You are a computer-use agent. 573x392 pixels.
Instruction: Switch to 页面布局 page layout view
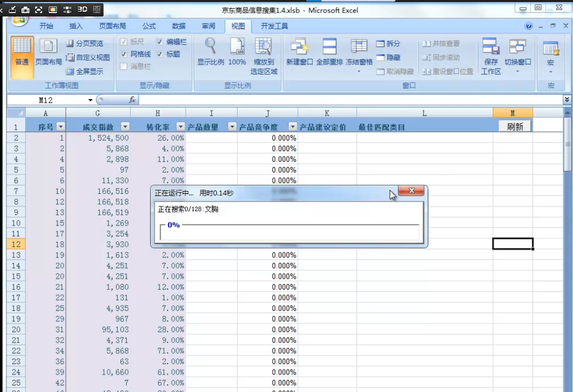tap(48, 53)
